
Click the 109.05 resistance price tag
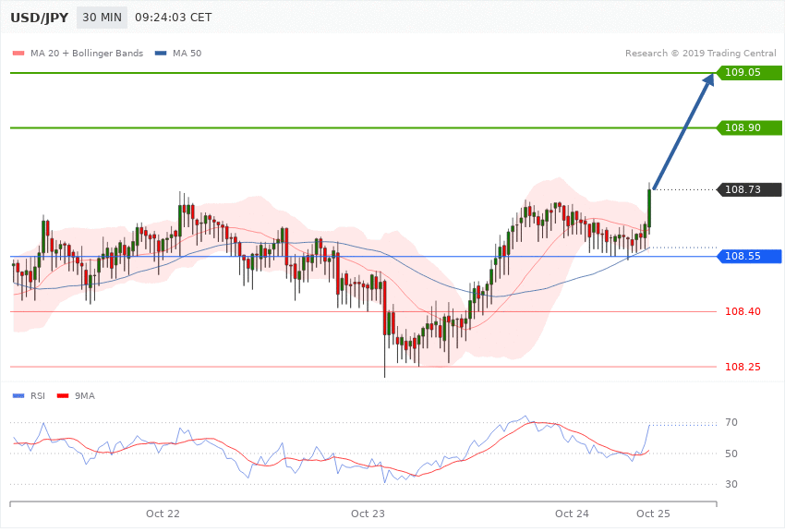pos(748,73)
